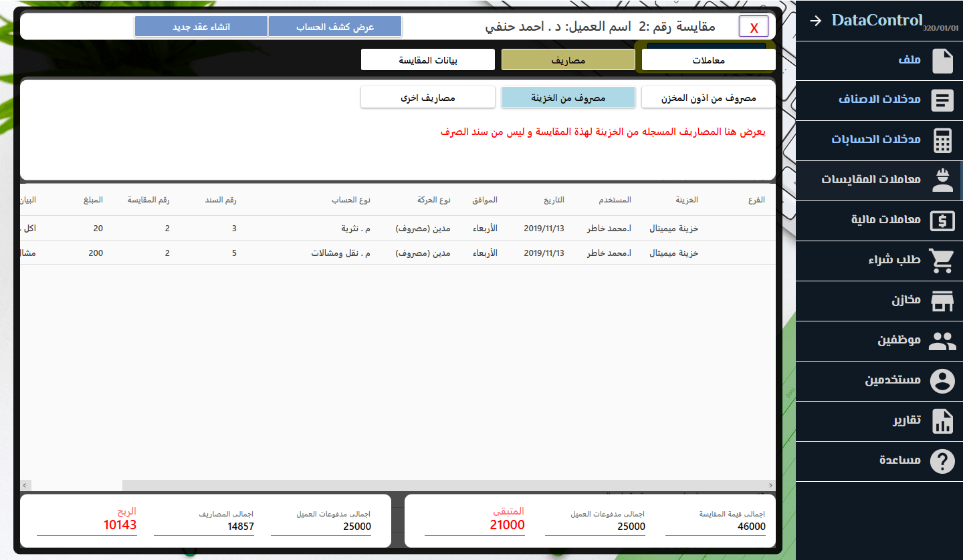Open the calculator accounts icon
Image resolution: width=963 pixels, height=560 pixels.
(x=942, y=141)
